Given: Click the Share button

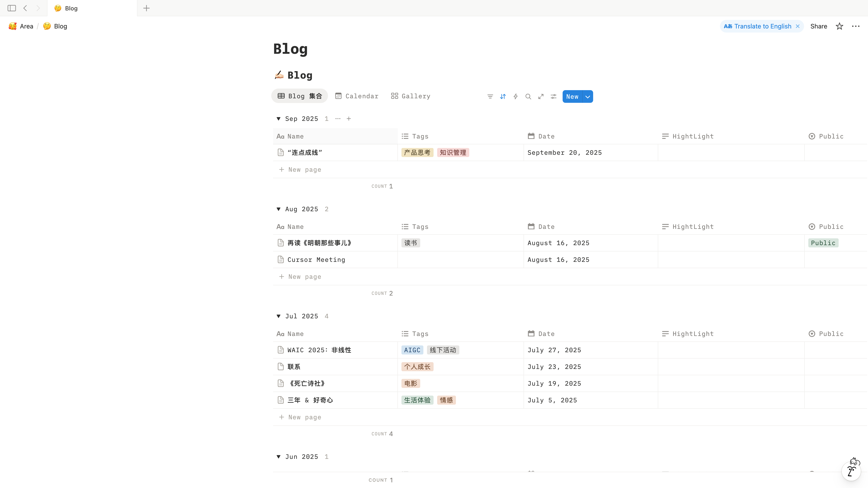Looking at the screenshot, I should point(818,26).
